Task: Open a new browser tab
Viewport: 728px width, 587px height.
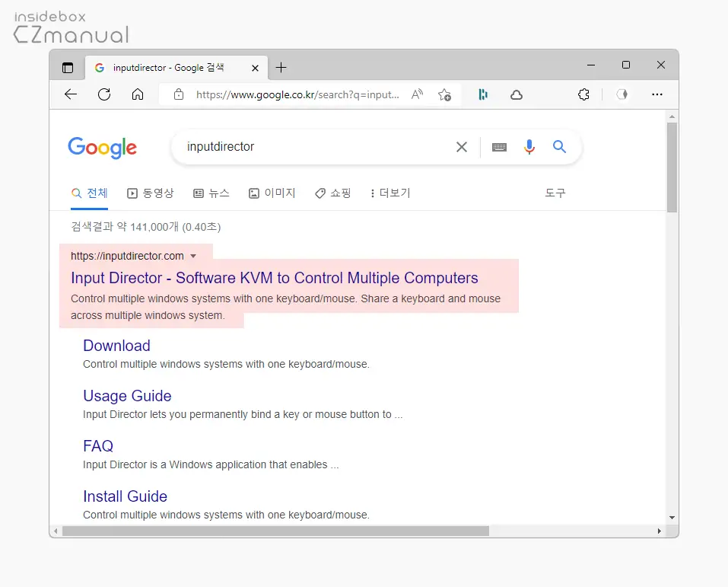Action: click(281, 68)
